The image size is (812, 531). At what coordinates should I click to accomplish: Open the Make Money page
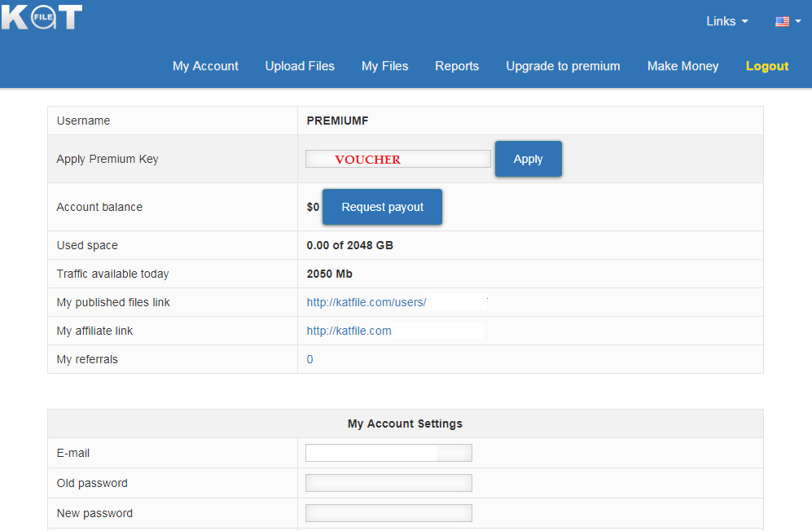[x=683, y=66]
